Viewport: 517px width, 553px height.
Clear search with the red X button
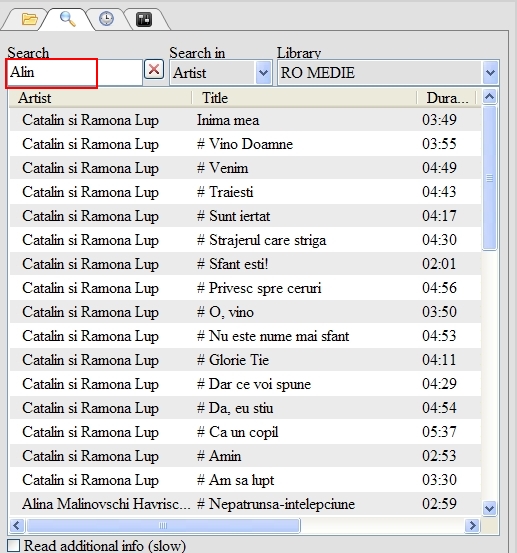click(x=154, y=69)
